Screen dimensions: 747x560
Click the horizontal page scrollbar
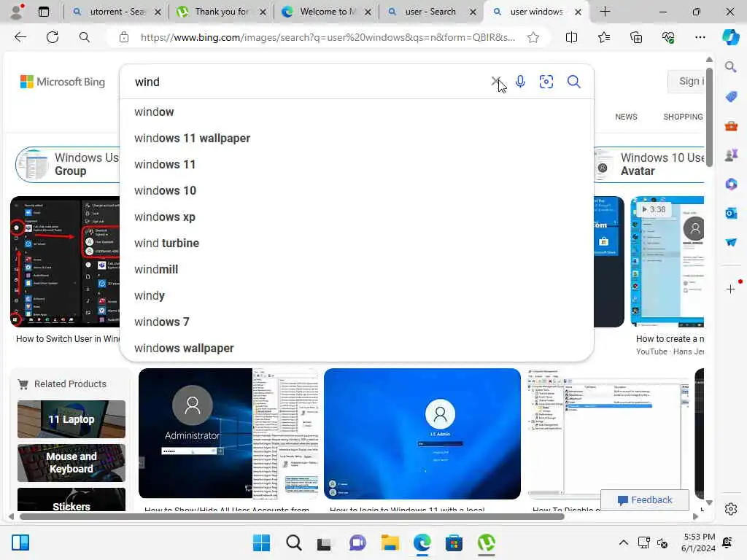292,516
